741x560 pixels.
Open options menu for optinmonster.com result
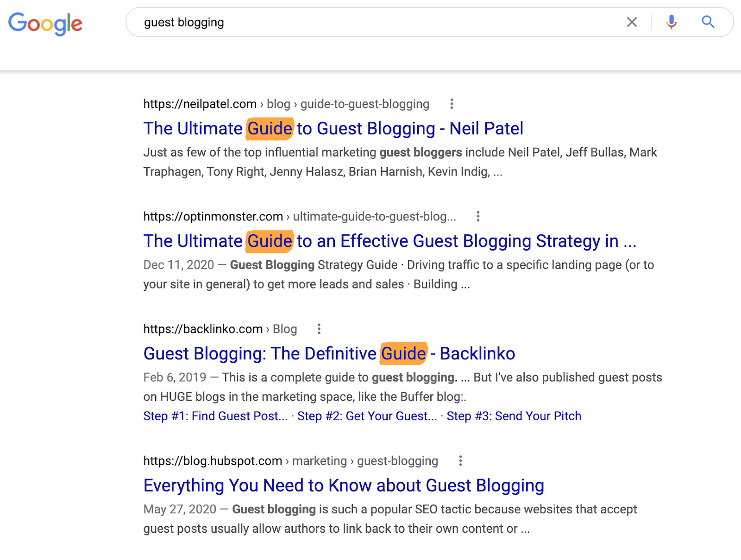[478, 216]
